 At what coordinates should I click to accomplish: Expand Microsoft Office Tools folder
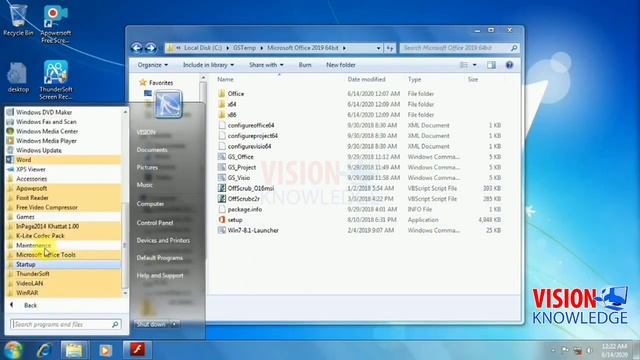[63, 255]
